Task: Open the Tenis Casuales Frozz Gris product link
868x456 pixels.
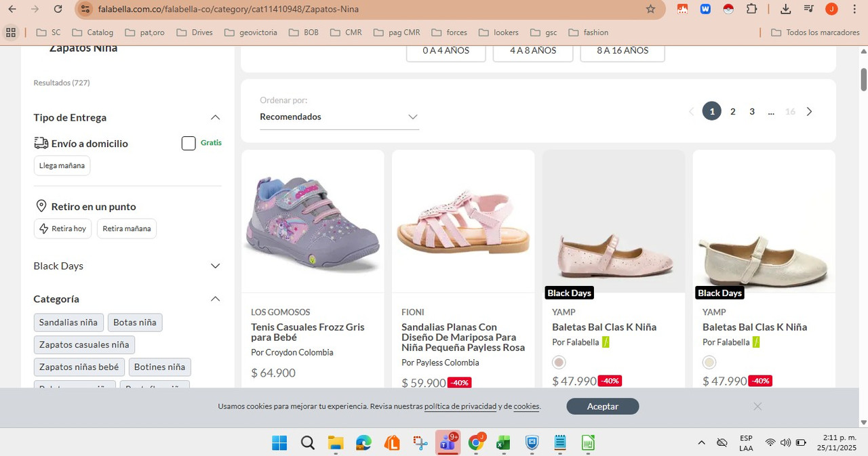Action: click(x=307, y=332)
